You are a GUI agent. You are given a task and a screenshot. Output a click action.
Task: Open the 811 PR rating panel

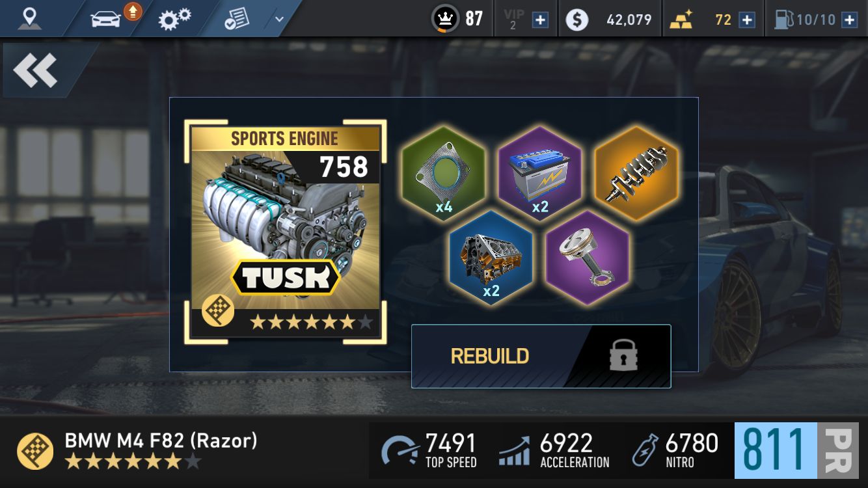point(801,451)
